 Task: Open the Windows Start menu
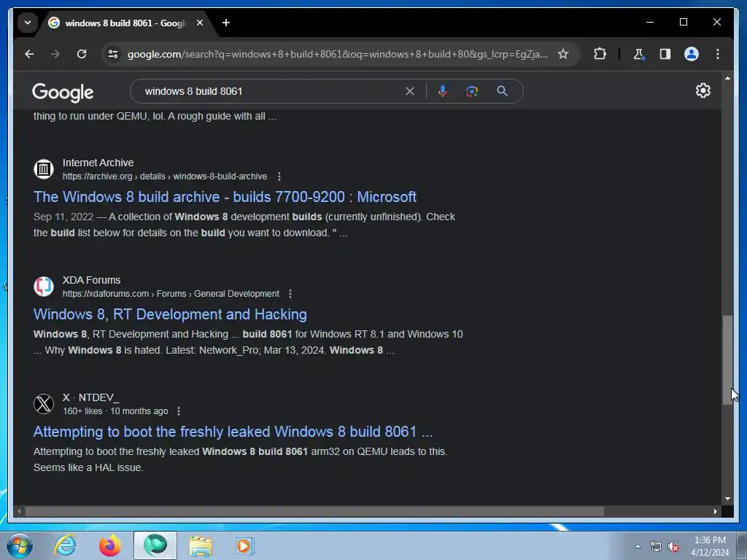coord(20,545)
